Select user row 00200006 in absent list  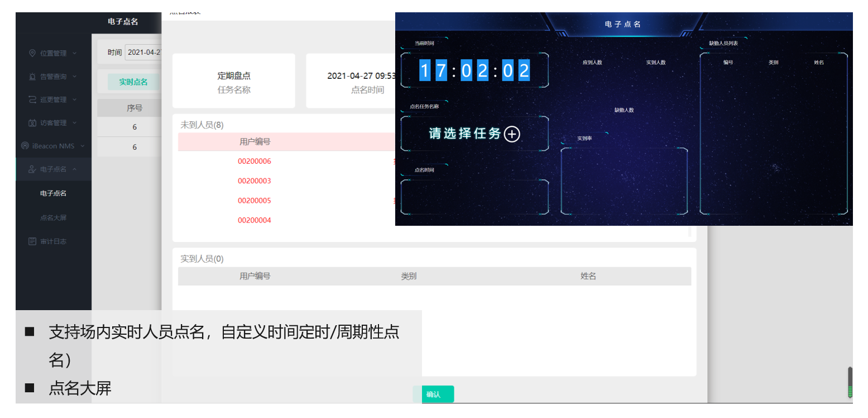(x=255, y=161)
